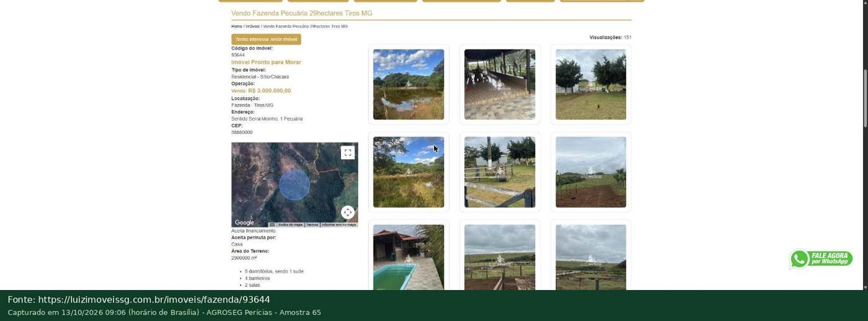
Task: Open WhatsApp chat via Fale Agora icon
Action: (x=820, y=258)
